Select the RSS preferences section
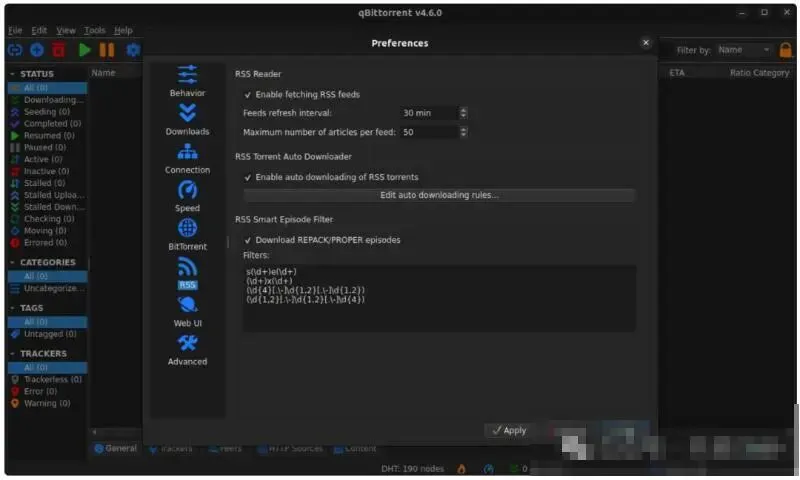Image resolution: width=800 pixels, height=480 pixels. coord(187,273)
